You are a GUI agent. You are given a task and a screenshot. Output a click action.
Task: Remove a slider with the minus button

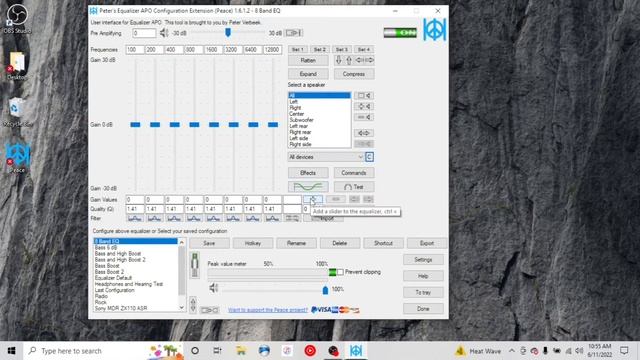point(336,199)
